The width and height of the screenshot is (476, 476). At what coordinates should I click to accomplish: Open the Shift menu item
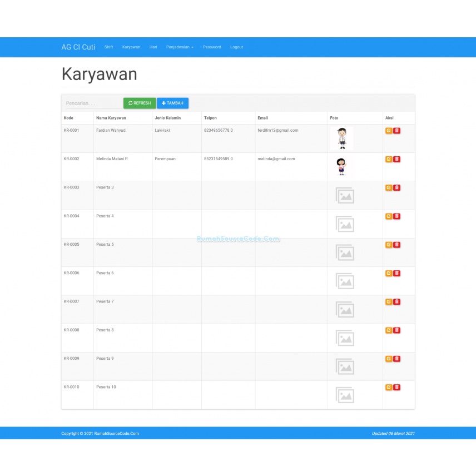click(108, 47)
